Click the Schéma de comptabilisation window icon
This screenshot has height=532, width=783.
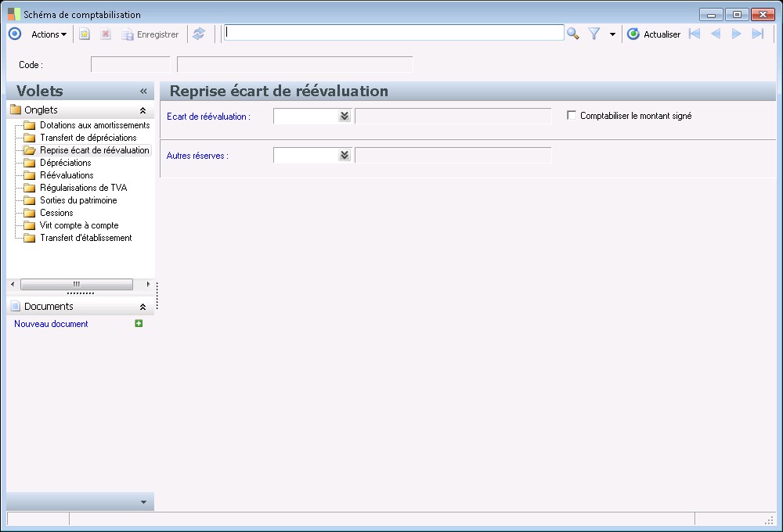click(14, 14)
